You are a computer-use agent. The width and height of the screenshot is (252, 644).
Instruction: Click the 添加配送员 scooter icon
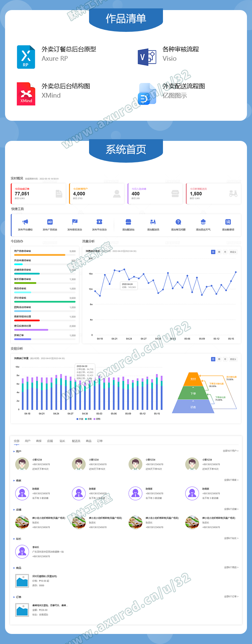click(153, 222)
